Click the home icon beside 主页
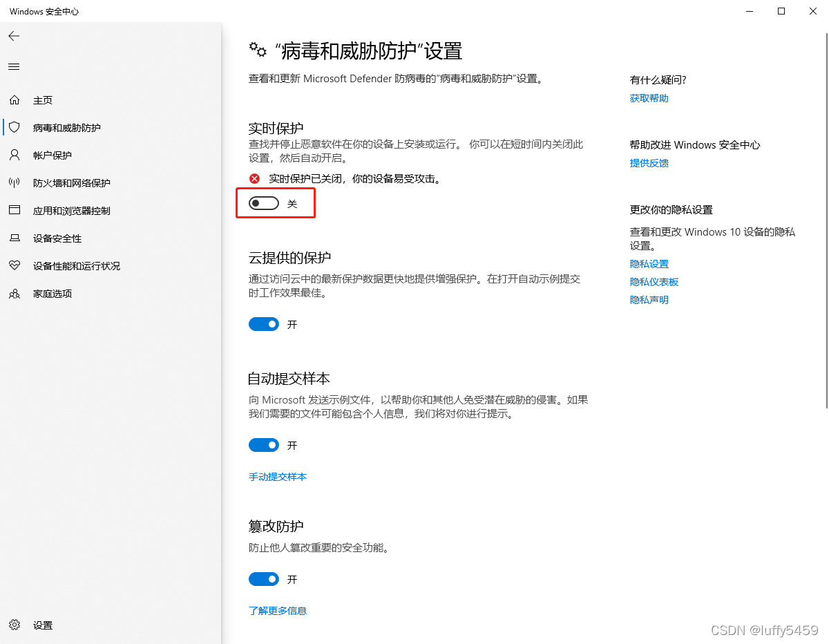 click(x=15, y=100)
